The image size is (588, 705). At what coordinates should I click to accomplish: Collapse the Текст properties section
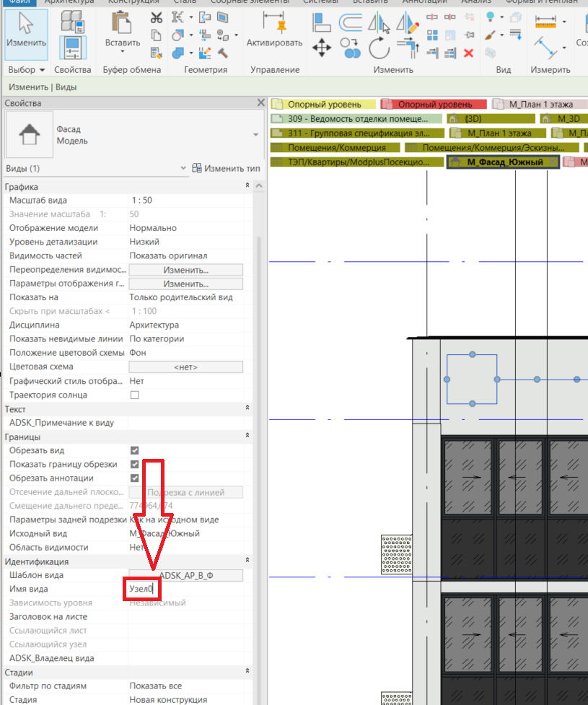[247, 408]
